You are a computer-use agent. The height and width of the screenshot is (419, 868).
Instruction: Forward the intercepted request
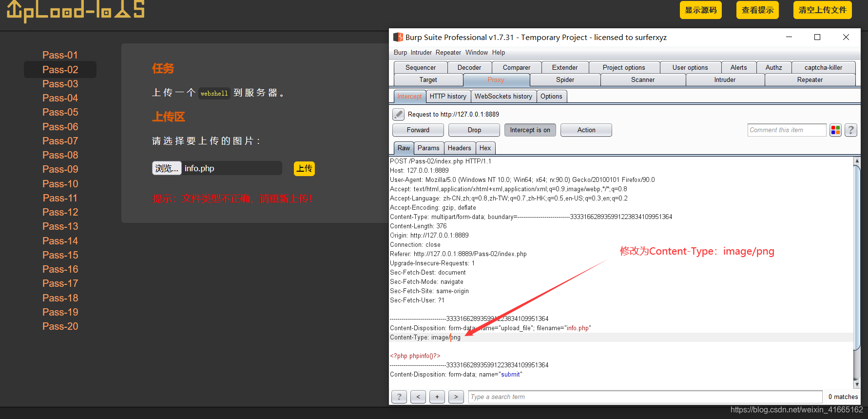tap(418, 130)
